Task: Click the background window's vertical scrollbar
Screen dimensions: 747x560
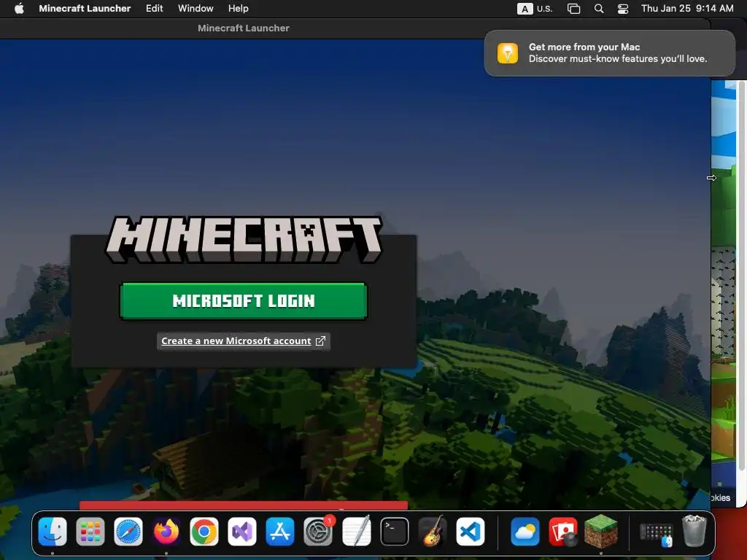Action: tap(741, 275)
